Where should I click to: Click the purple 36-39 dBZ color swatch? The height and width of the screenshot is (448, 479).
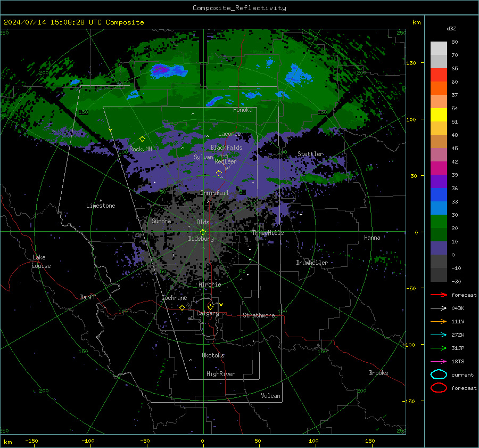(x=439, y=181)
